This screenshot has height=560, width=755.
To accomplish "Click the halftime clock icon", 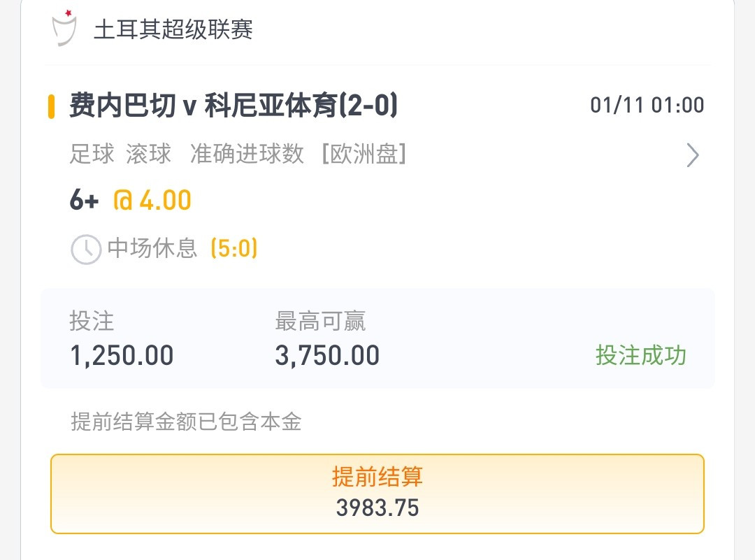I will (x=86, y=250).
